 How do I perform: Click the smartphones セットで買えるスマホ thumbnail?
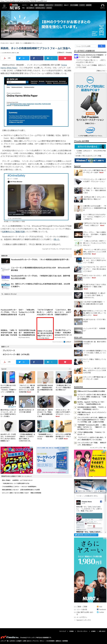coord(8,377)
